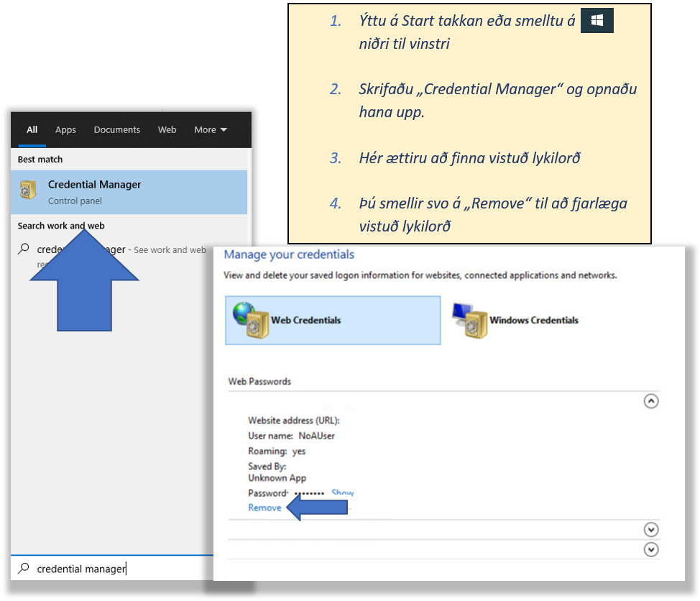Expand the second web password entry
The image size is (700, 601).
click(650, 530)
